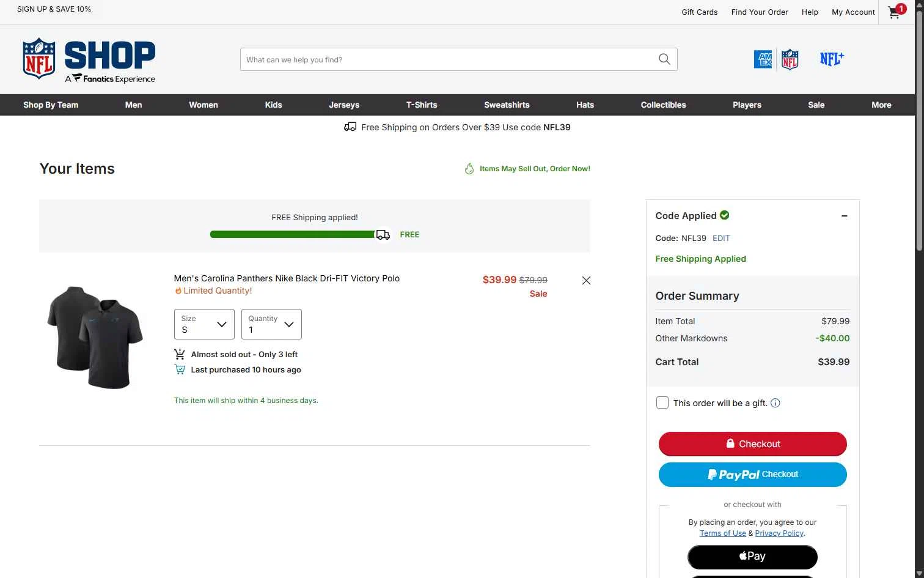Click the 'Free Shipping Applied' text
Screen dimensions: 924x578
700,259
